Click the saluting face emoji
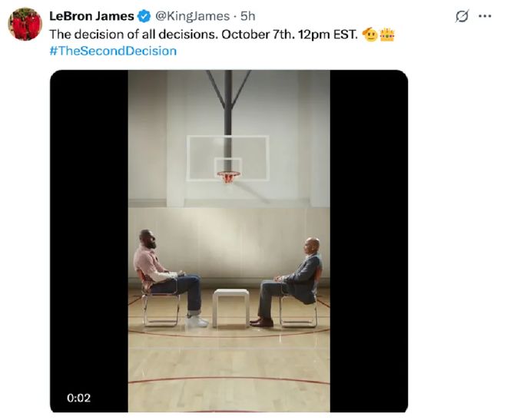The height and width of the screenshot is (420, 507). coord(369,35)
